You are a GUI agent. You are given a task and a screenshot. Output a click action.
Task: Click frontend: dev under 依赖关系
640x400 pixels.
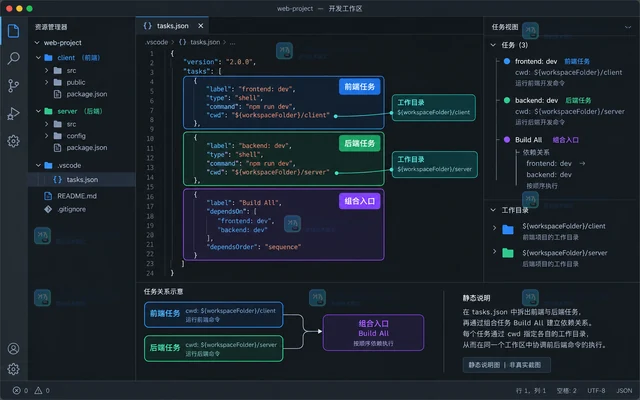549,164
